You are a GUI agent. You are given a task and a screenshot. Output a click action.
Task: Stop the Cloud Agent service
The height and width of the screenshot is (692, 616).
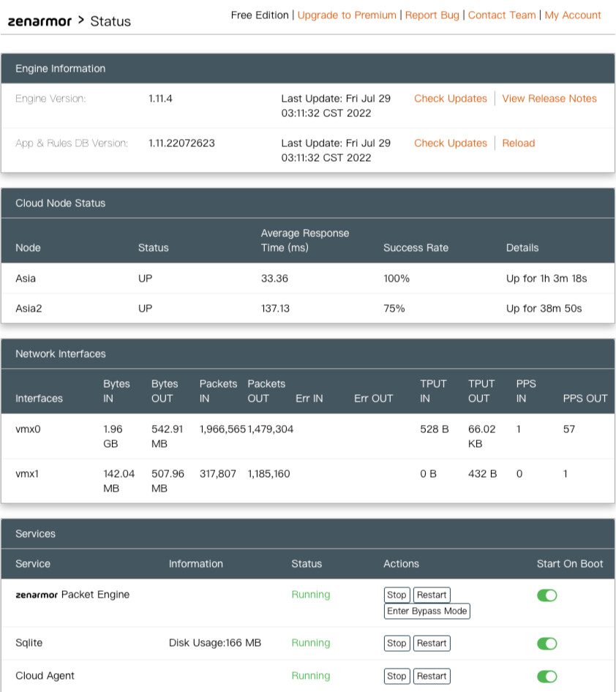point(397,676)
